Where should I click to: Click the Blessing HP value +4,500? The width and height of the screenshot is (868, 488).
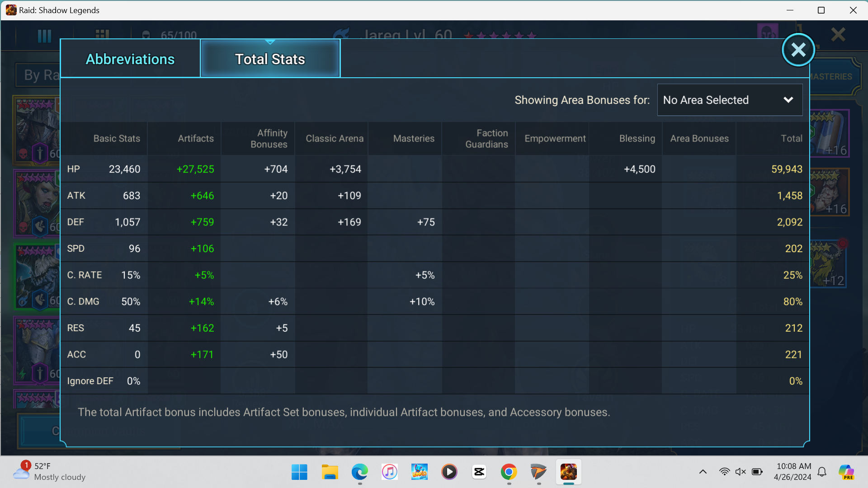[x=640, y=169]
